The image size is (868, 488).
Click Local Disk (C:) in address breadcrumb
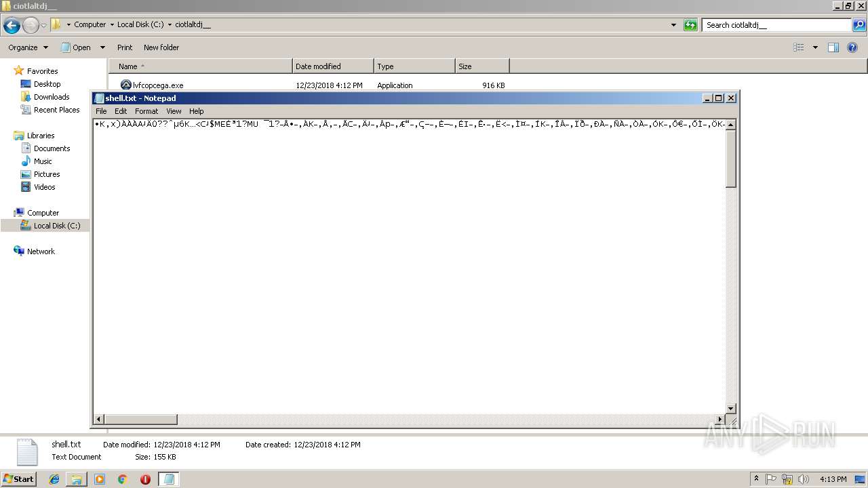click(140, 25)
